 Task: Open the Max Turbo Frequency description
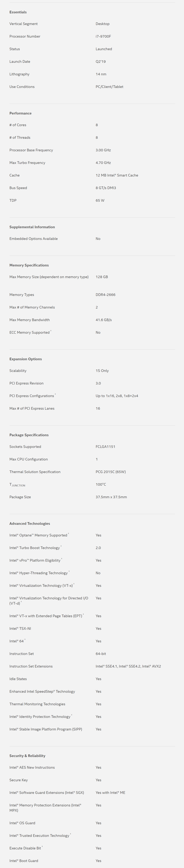click(27, 163)
